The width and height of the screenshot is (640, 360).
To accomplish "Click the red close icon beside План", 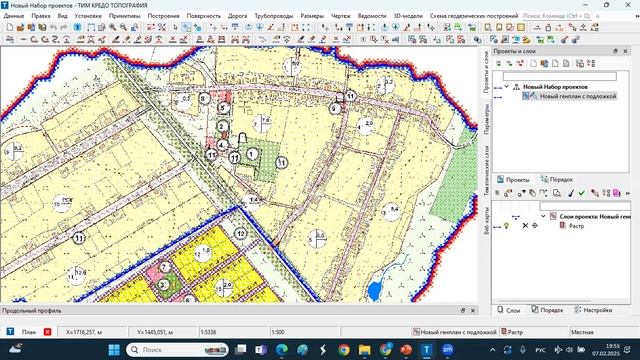I will point(47,332).
